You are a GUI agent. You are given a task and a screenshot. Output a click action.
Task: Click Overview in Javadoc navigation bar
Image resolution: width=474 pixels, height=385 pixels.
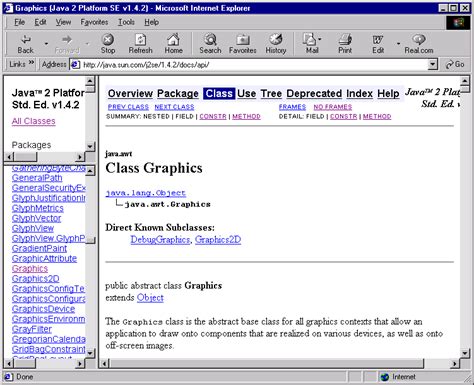tap(130, 94)
